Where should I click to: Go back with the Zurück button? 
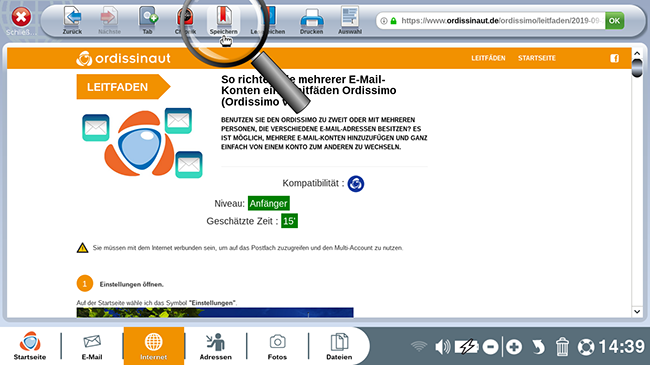click(x=72, y=20)
